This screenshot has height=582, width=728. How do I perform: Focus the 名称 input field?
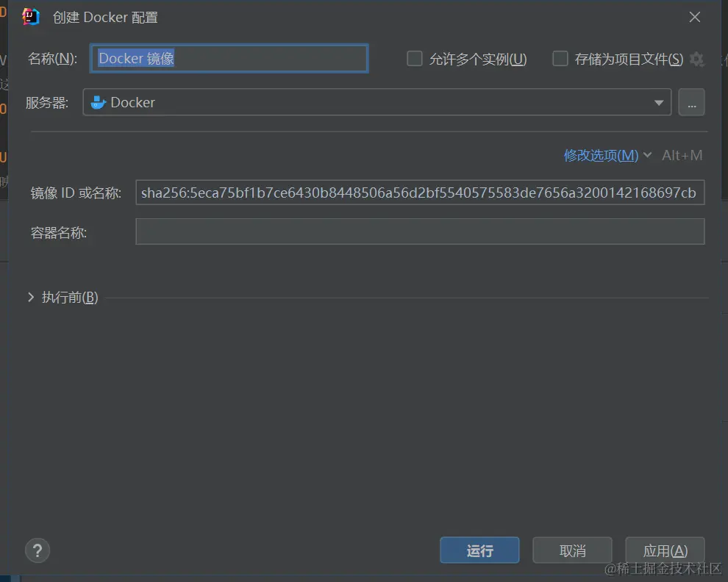pos(229,59)
